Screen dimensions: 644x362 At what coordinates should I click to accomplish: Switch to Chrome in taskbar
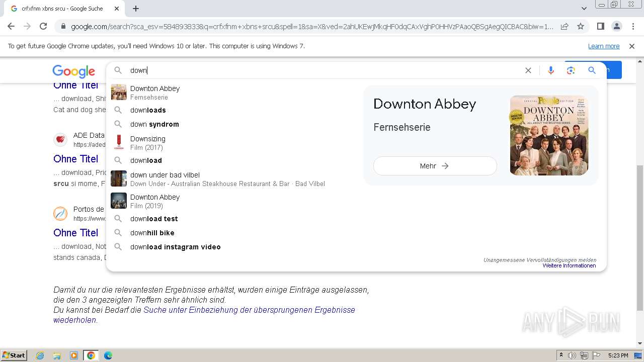pos(91,355)
